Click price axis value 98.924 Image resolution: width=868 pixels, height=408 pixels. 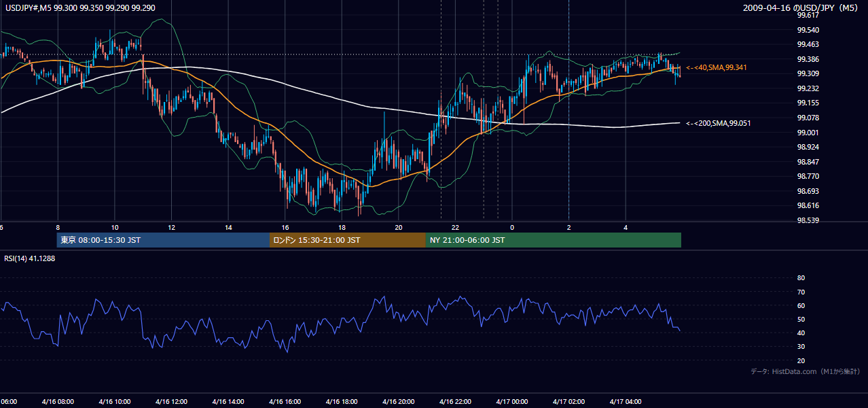coord(808,147)
